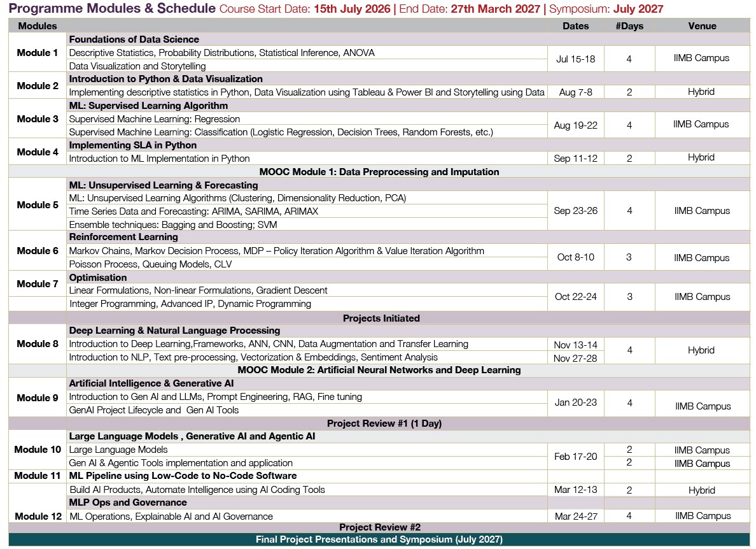The width and height of the screenshot is (756, 549).
Task: Select the Venue column header
Action: [702, 26]
